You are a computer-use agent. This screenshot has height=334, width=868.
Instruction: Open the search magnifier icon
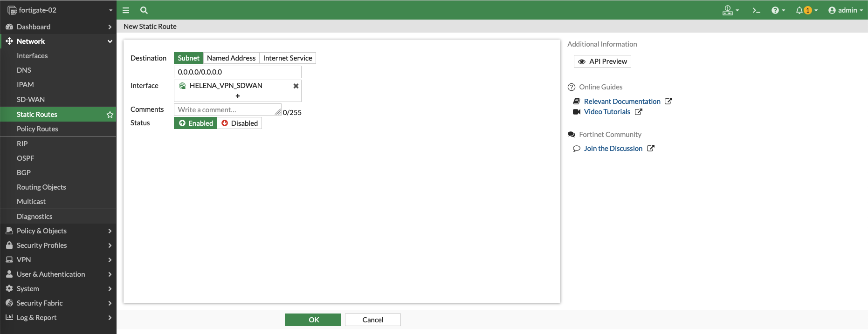pyautogui.click(x=144, y=10)
